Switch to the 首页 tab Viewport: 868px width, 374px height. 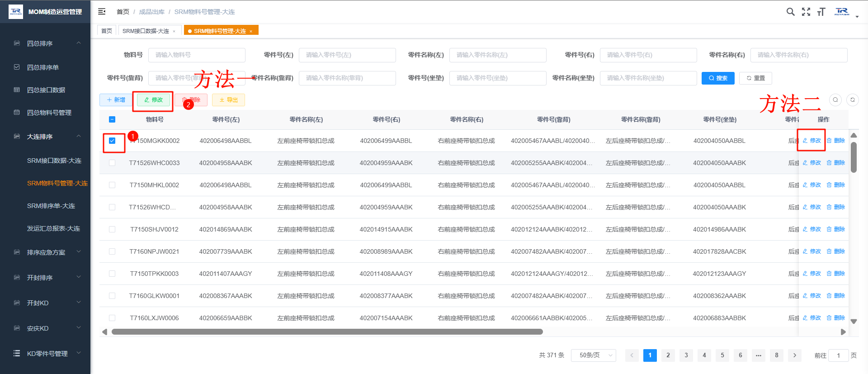point(107,31)
